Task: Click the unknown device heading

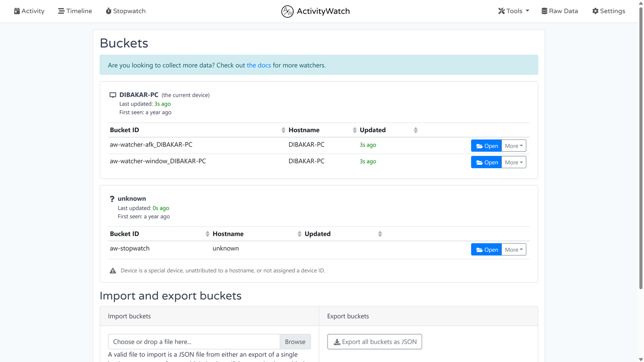Action: [132, 199]
